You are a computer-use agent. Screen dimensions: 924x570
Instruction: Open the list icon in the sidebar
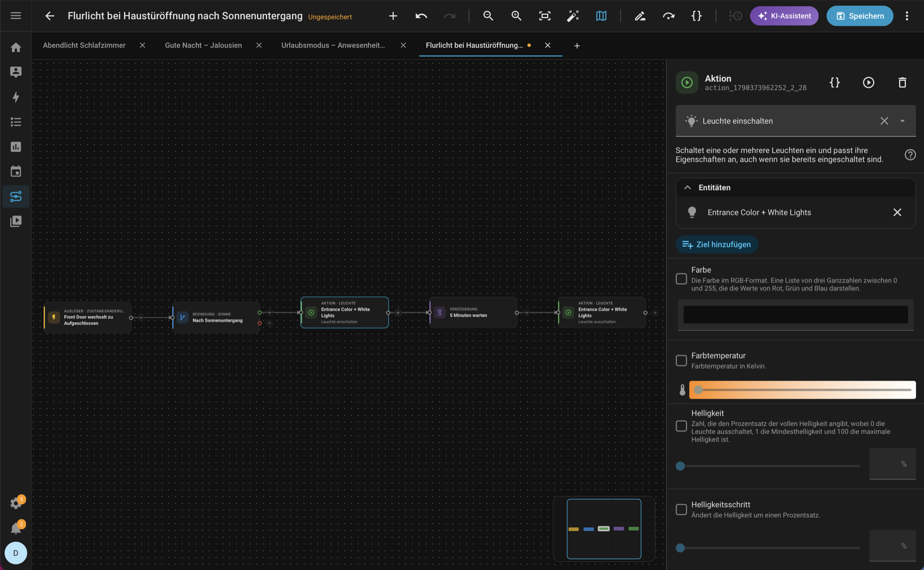click(x=16, y=122)
